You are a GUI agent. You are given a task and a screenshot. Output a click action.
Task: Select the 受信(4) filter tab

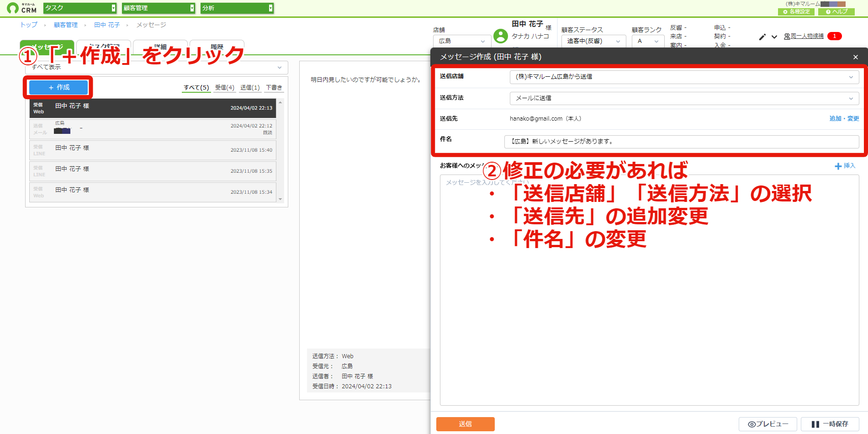(x=225, y=88)
